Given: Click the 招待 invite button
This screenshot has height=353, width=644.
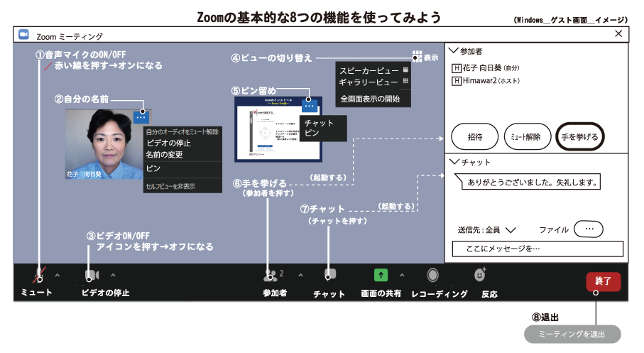Looking at the screenshot, I should tap(474, 136).
